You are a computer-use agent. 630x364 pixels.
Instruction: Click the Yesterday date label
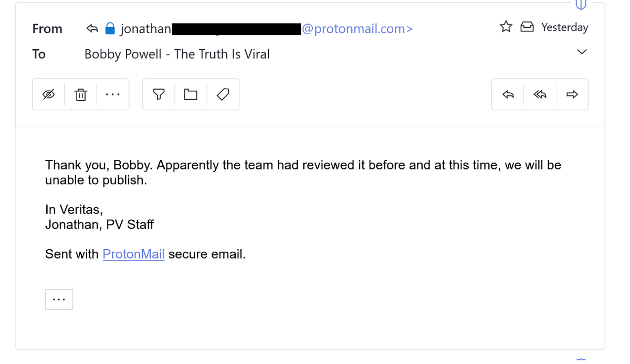[564, 27]
